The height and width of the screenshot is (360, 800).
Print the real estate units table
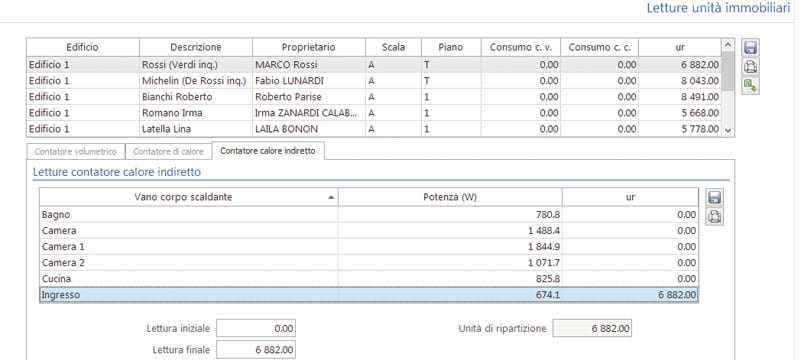[751, 66]
